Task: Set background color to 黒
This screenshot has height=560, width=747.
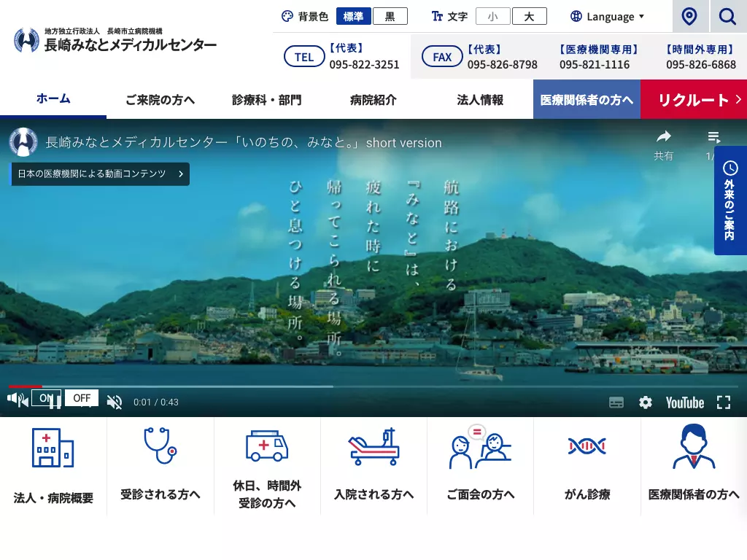Action: tap(390, 16)
